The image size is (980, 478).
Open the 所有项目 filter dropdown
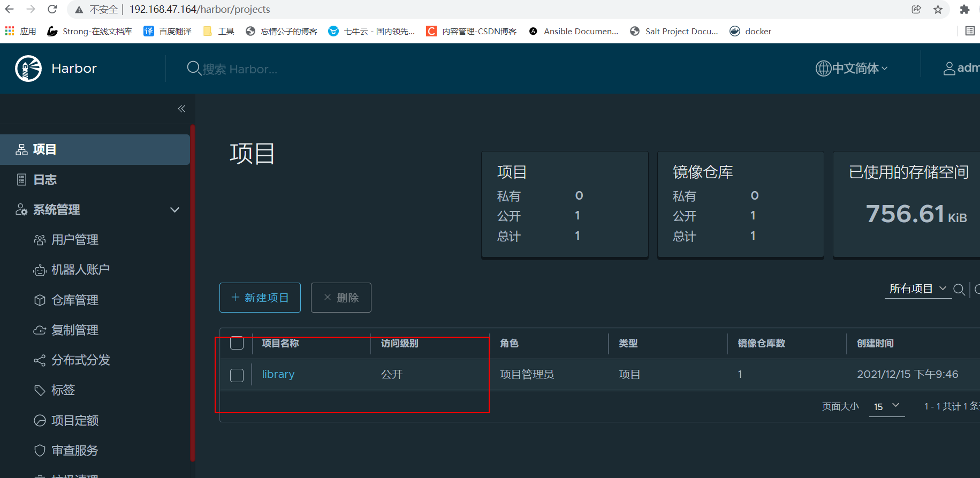pos(918,289)
